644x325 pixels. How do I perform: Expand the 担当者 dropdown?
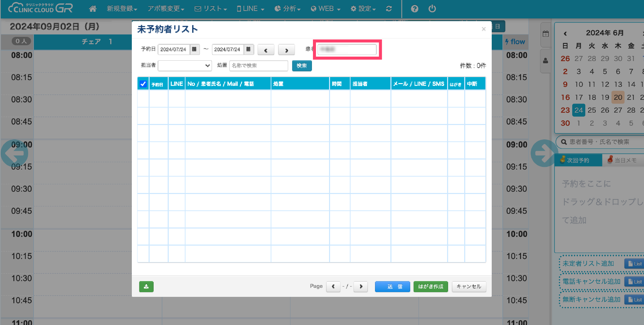pos(185,66)
